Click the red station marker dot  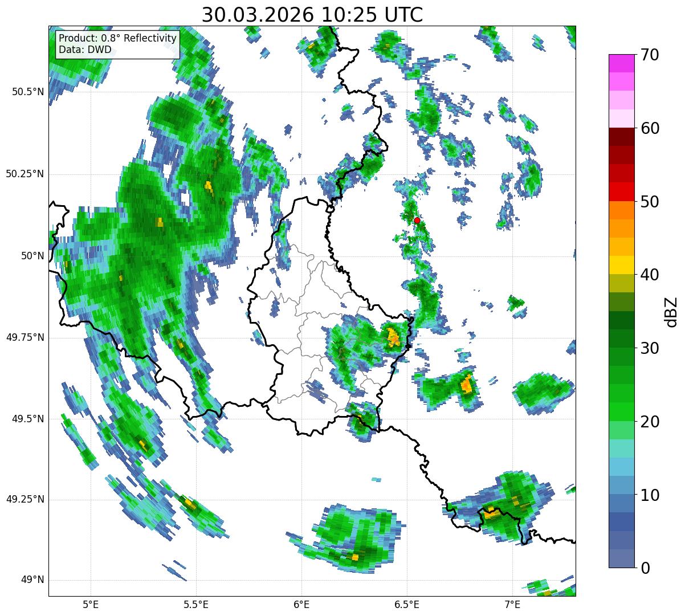click(x=417, y=220)
